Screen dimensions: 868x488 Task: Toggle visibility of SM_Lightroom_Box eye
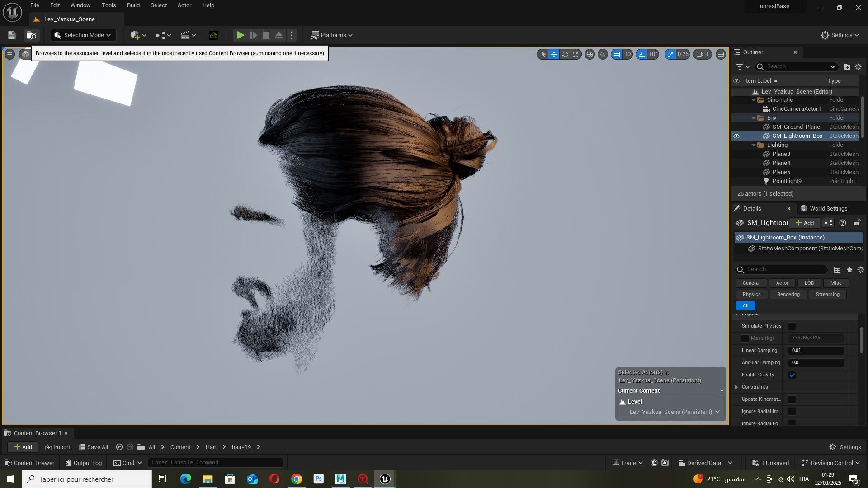736,136
